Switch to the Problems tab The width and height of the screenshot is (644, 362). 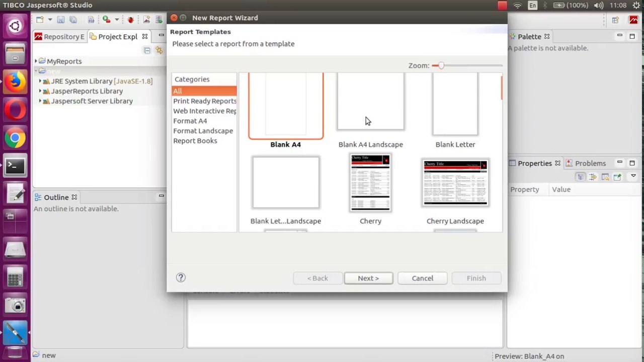pos(586,163)
